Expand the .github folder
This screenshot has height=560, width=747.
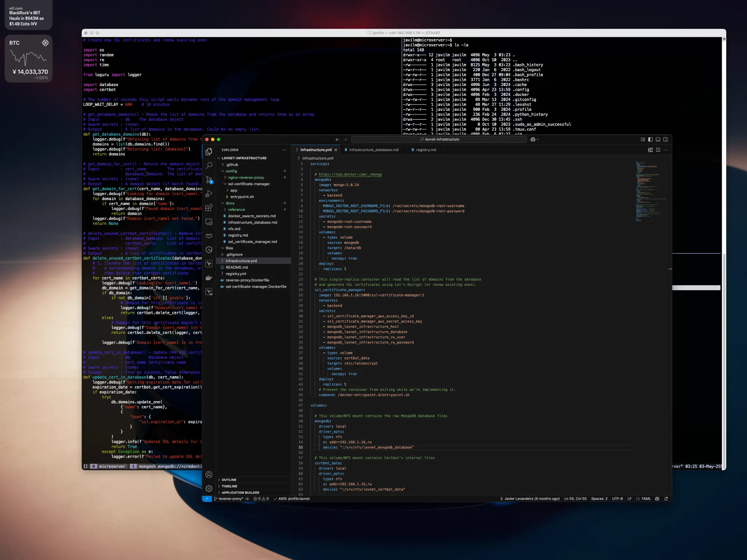tap(232, 164)
